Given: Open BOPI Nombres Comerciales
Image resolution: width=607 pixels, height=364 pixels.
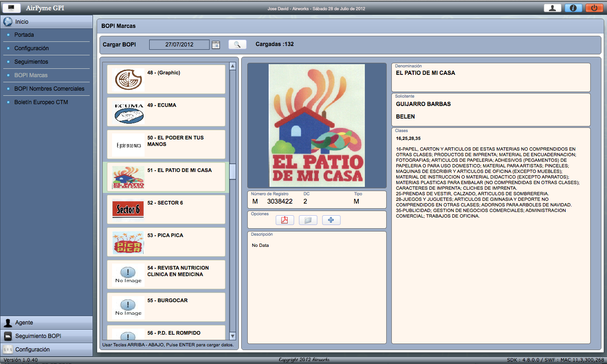Looking at the screenshot, I should coord(49,89).
